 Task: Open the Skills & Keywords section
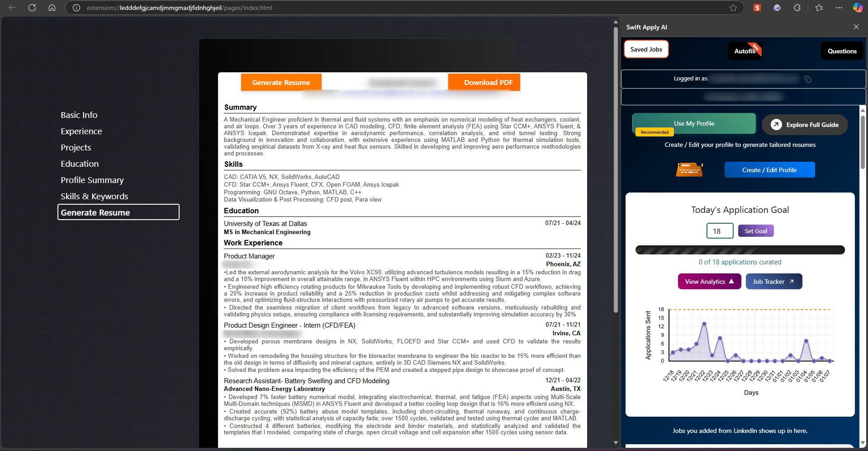point(95,197)
